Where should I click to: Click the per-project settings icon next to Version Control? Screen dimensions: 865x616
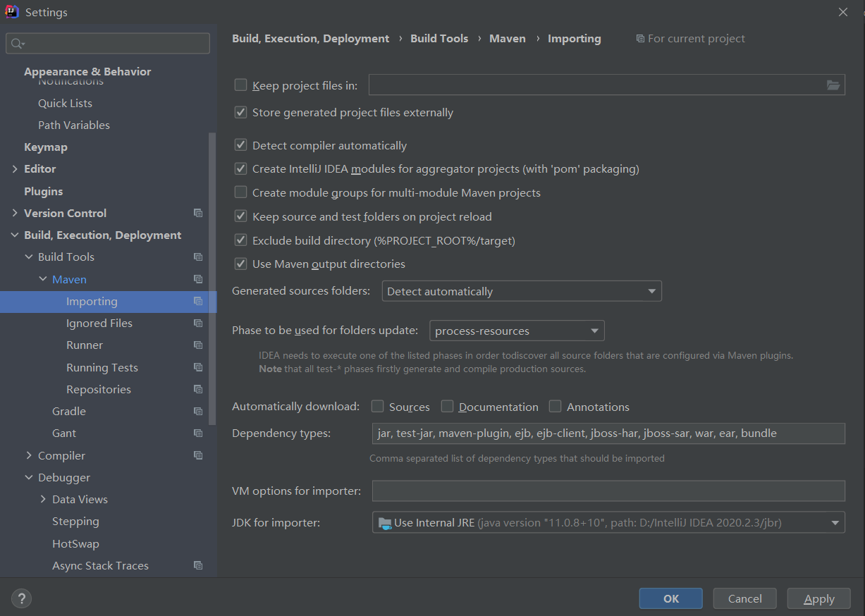198,213
